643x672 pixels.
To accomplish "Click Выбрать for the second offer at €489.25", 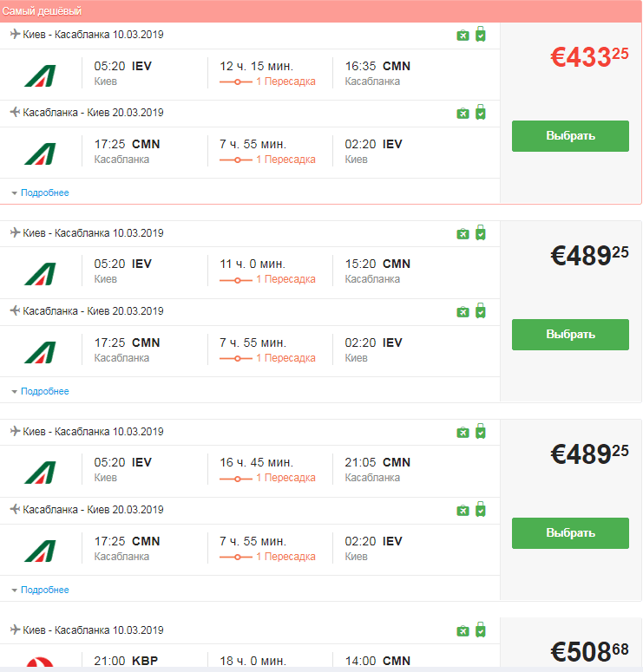I will (570, 335).
